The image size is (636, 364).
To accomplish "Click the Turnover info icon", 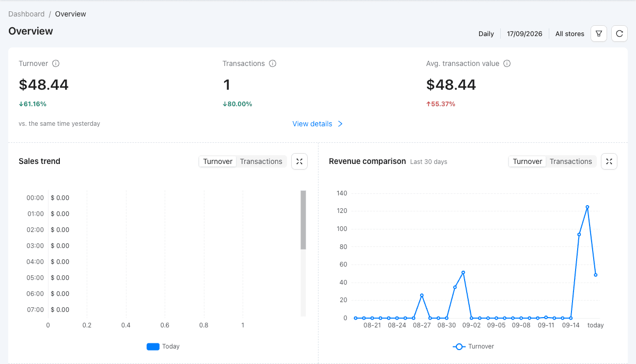I will (56, 63).
